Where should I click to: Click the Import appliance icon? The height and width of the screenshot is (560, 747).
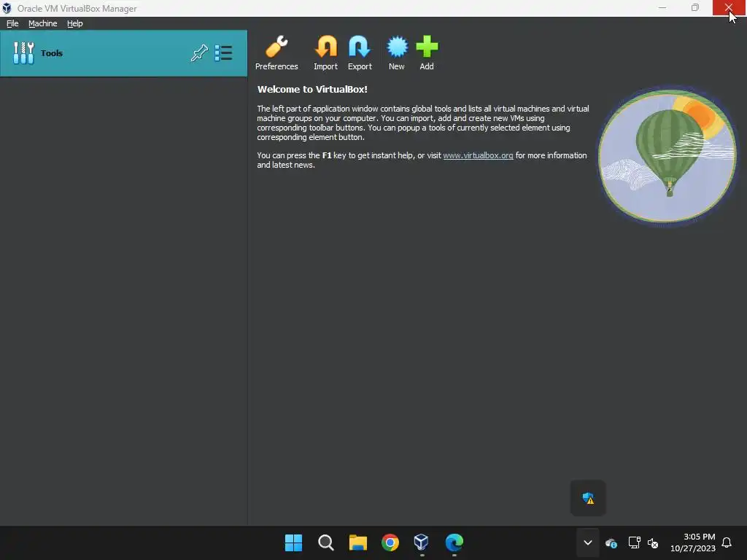[x=326, y=52]
